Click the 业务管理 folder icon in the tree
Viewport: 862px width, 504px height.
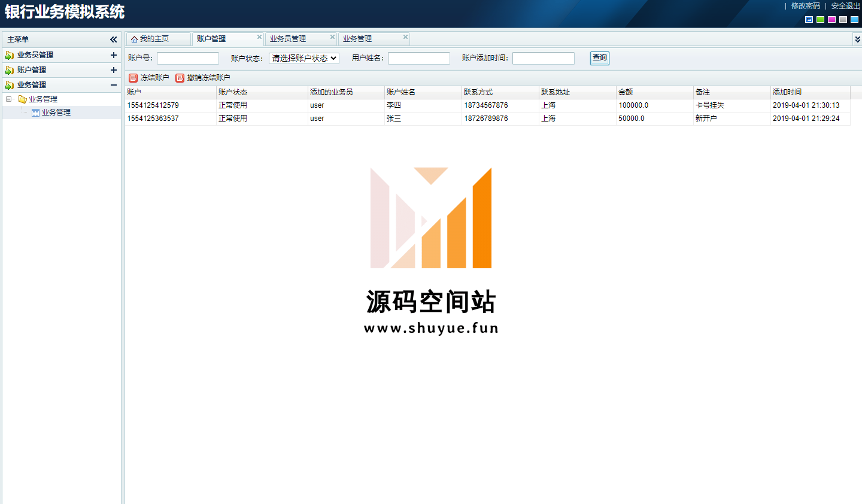[x=23, y=99]
